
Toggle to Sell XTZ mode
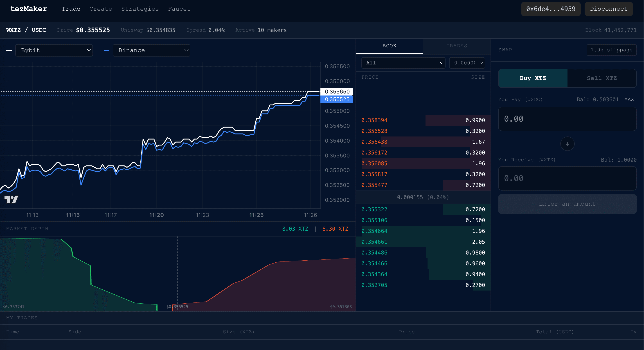[x=602, y=78]
